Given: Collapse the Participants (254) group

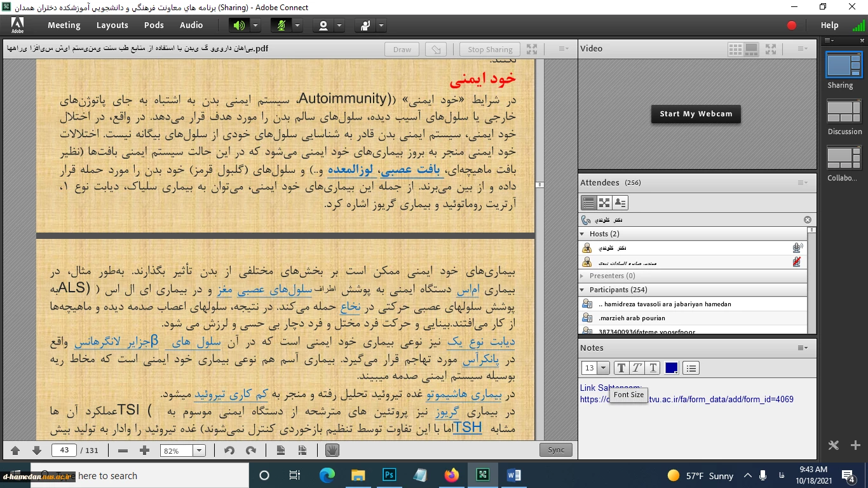Looking at the screenshot, I should point(583,290).
